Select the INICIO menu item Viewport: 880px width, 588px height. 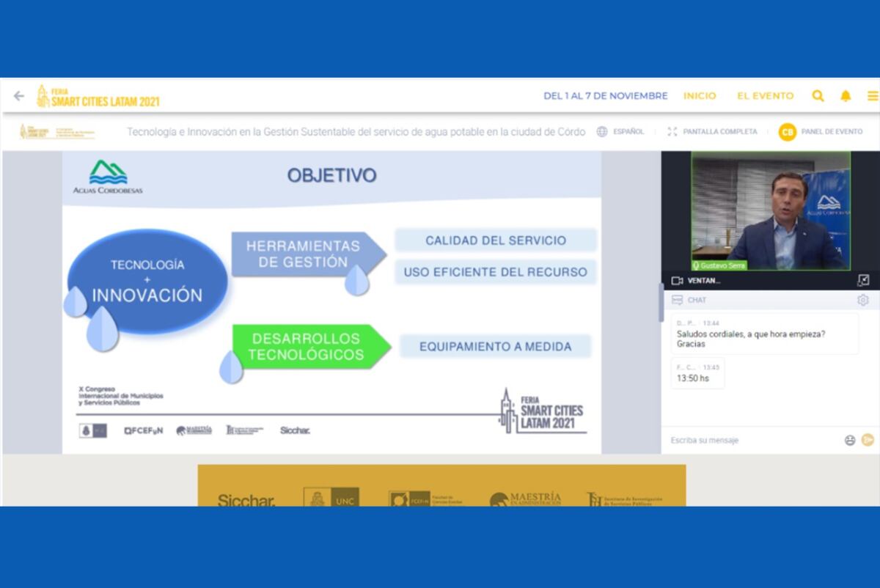click(x=700, y=96)
